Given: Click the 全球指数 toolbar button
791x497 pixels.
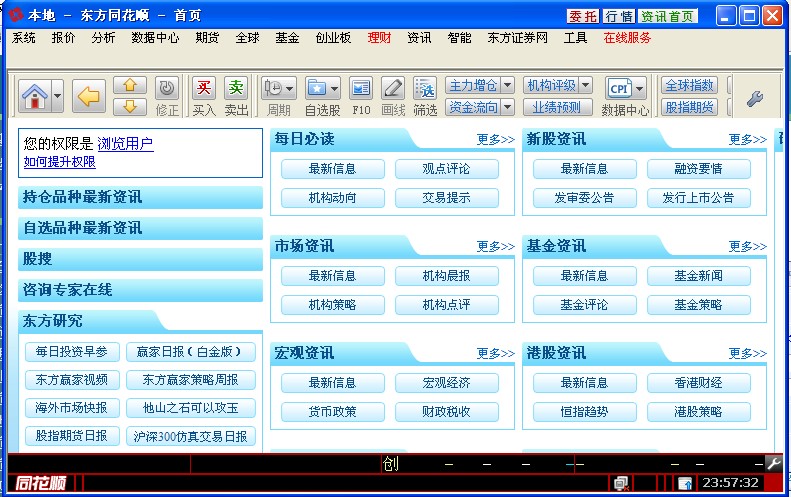Looking at the screenshot, I should tap(689, 86).
